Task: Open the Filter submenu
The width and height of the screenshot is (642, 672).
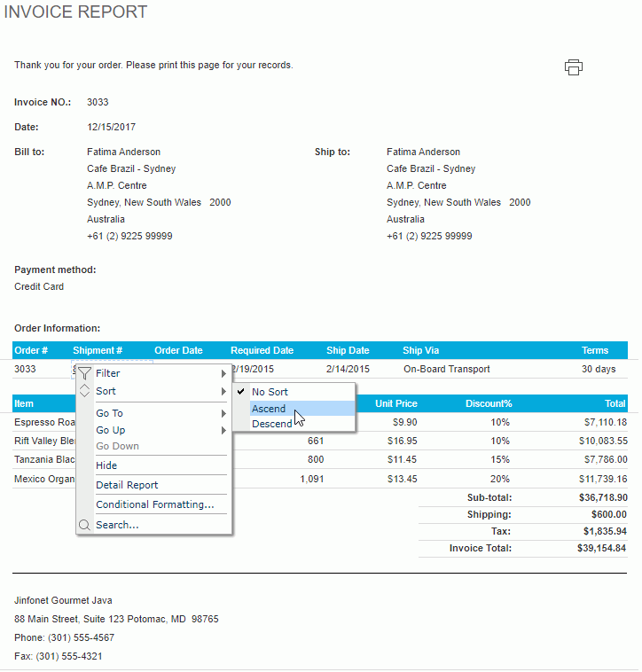Action: tap(154, 373)
